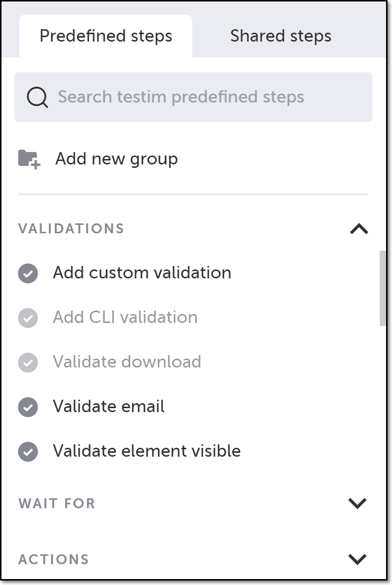Collapse the Validations section chevron
This screenshot has height=585, width=392.
coord(359,229)
